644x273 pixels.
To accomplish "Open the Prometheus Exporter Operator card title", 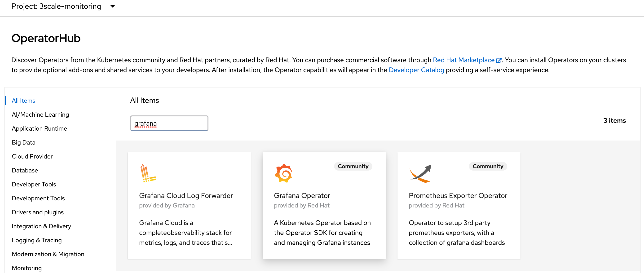I will pos(458,195).
